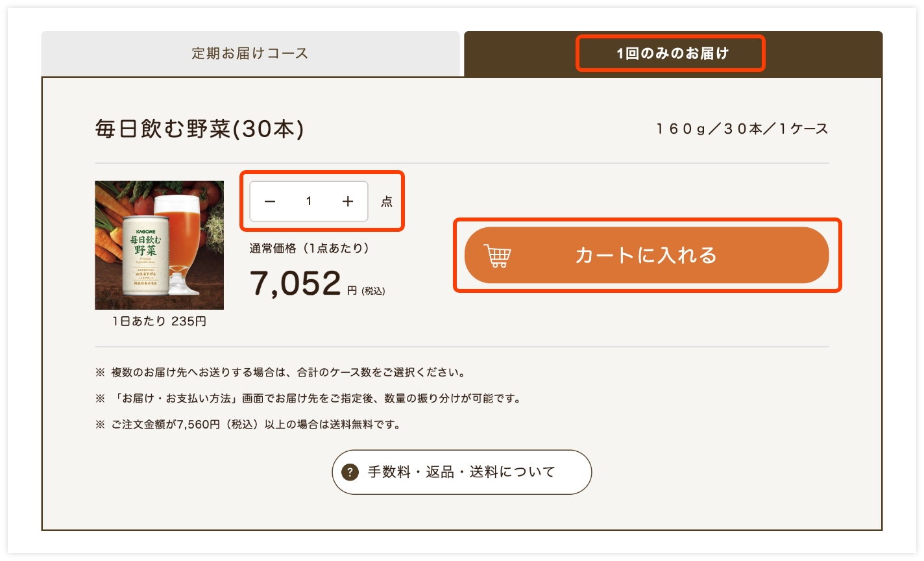
Task: Click the note about 複数のお届け先
Action: 281,373
